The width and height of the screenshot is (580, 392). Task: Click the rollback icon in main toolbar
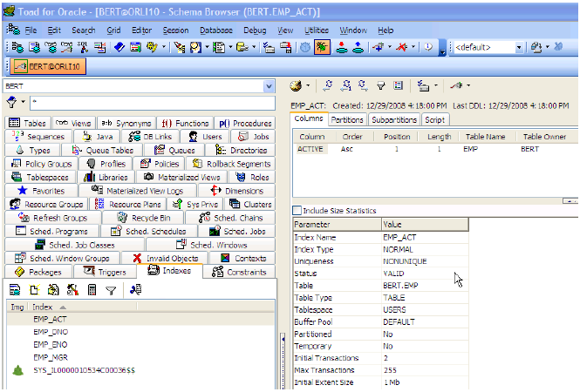click(x=358, y=47)
